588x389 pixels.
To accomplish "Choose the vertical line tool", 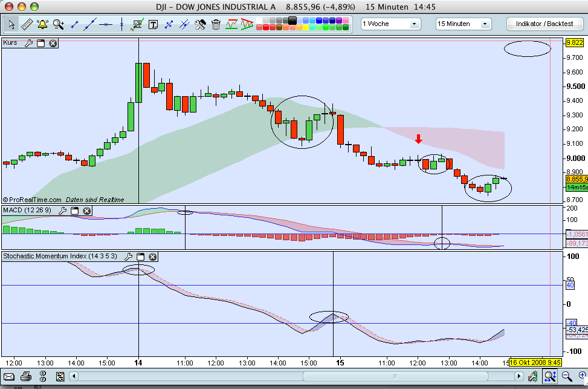I will click(121, 25).
